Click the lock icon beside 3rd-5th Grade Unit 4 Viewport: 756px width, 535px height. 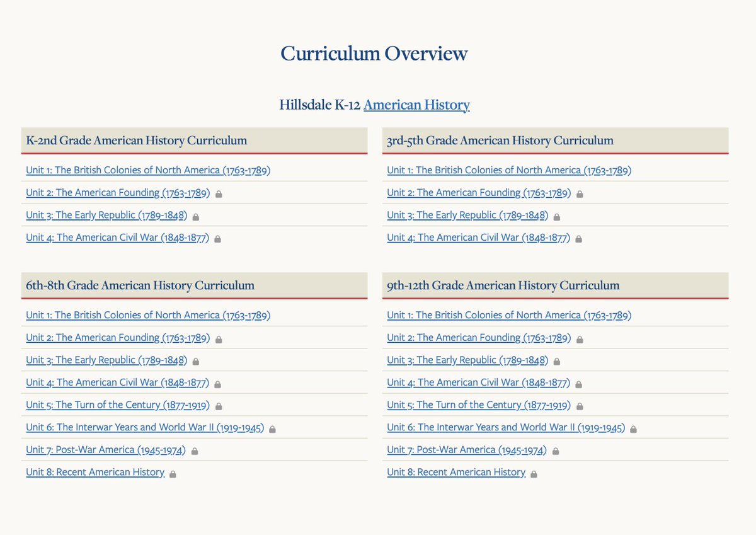[579, 239]
